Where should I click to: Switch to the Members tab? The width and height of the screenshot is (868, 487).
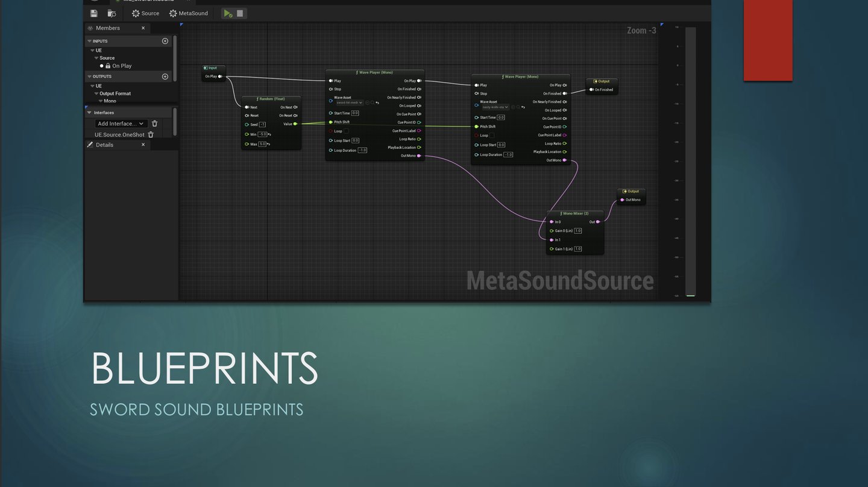(108, 28)
